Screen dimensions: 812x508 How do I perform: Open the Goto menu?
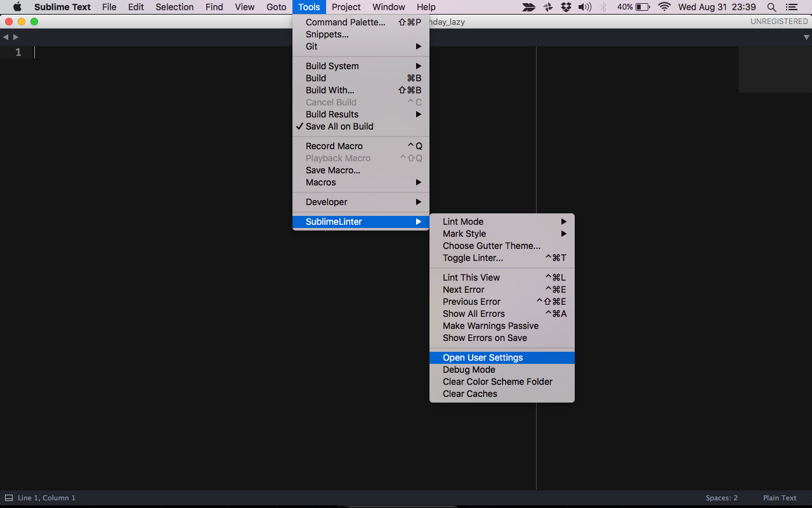(277, 7)
